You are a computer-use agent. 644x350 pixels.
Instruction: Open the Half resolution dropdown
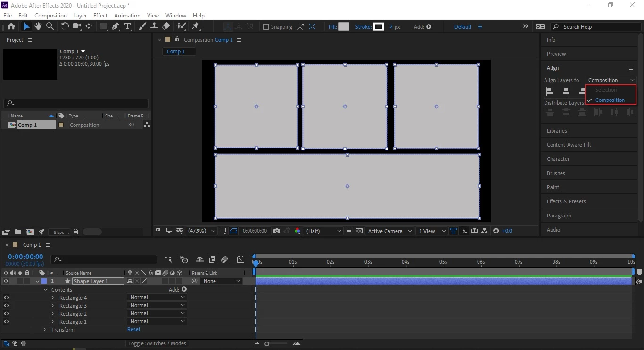[x=323, y=231]
